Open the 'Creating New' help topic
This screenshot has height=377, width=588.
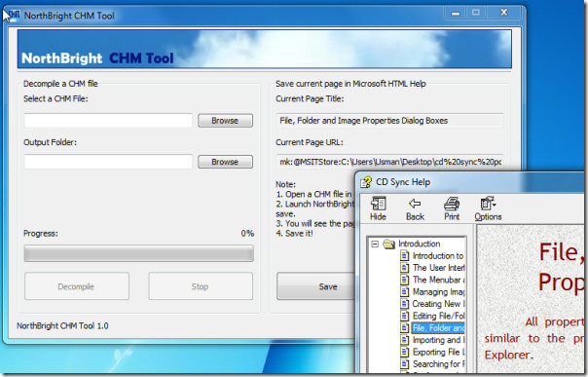click(438, 304)
